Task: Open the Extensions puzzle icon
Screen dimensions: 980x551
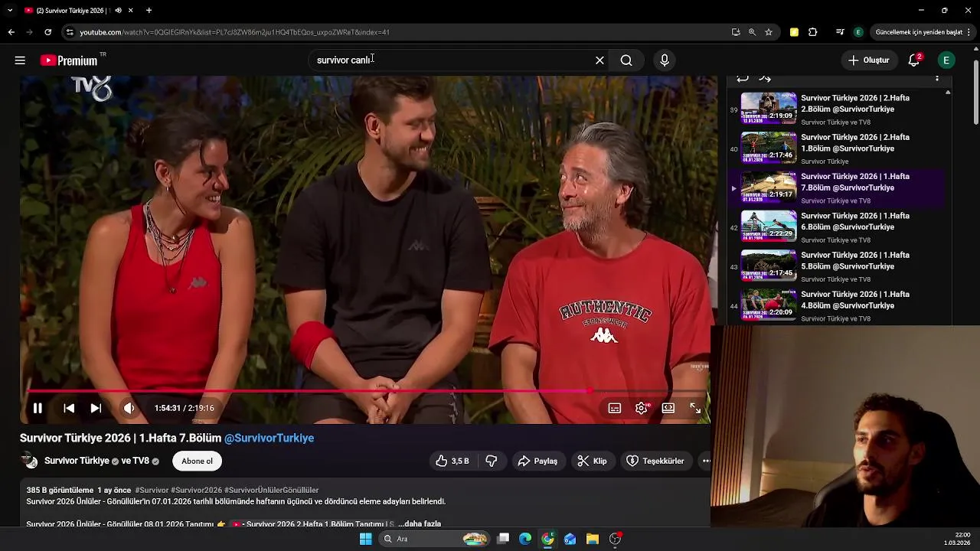Action: click(813, 32)
